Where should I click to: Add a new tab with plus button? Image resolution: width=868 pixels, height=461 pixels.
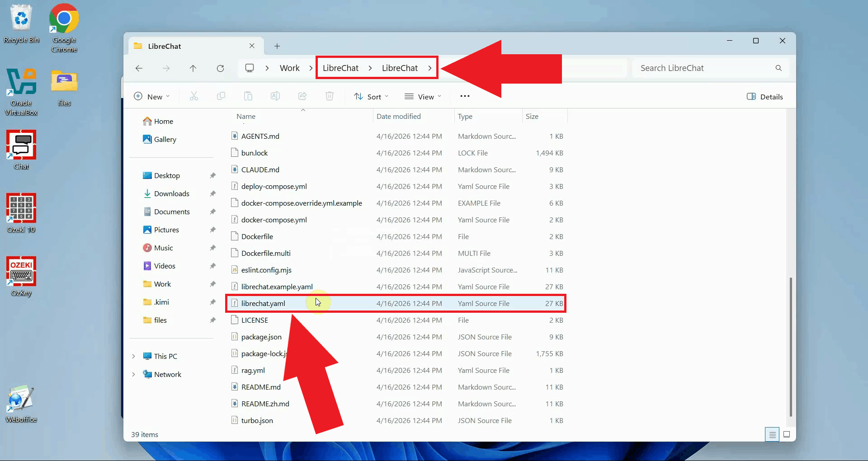[277, 46]
